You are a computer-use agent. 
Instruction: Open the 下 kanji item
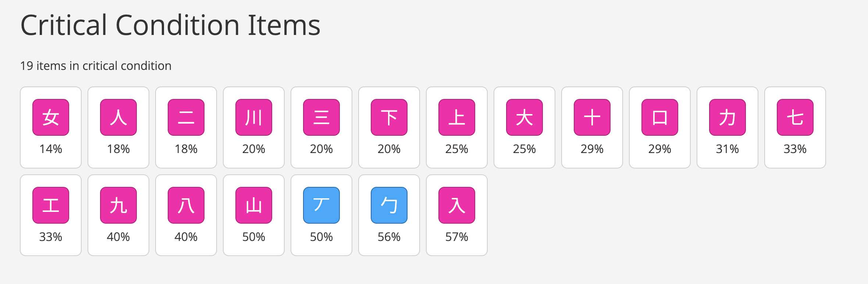(x=389, y=117)
